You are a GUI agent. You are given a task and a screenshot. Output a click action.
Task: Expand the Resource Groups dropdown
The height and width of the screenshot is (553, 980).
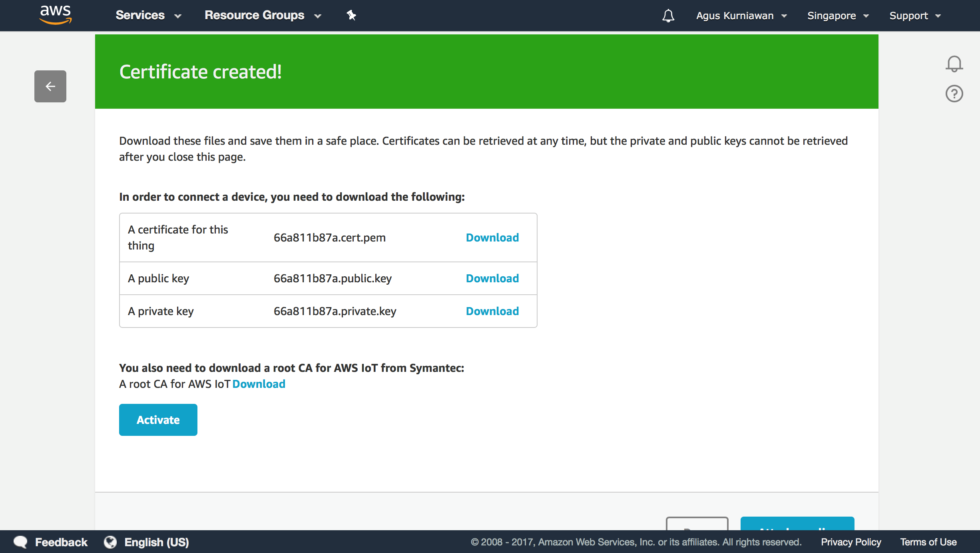pyautogui.click(x=263, y=16)
